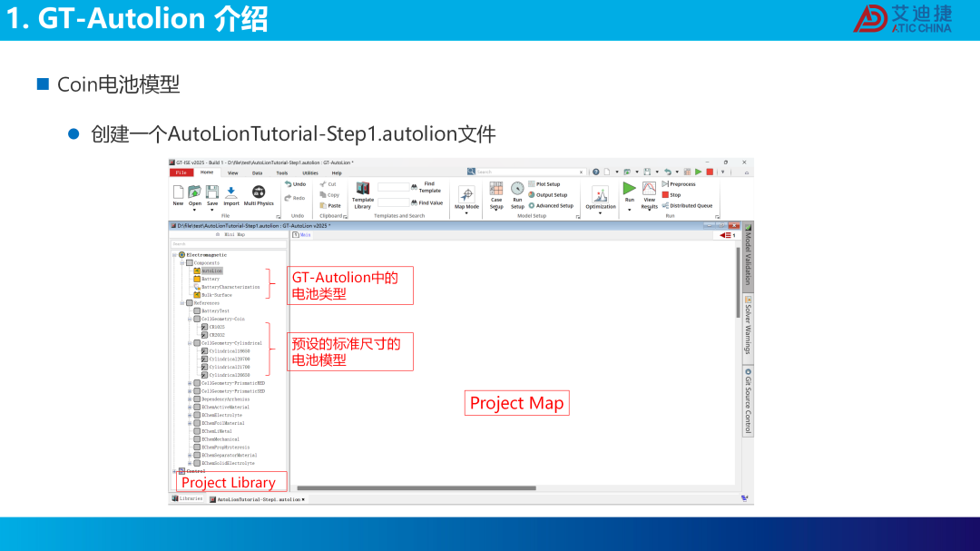
Task: Click the Open folder icon
Action: [x=195, y=192]
